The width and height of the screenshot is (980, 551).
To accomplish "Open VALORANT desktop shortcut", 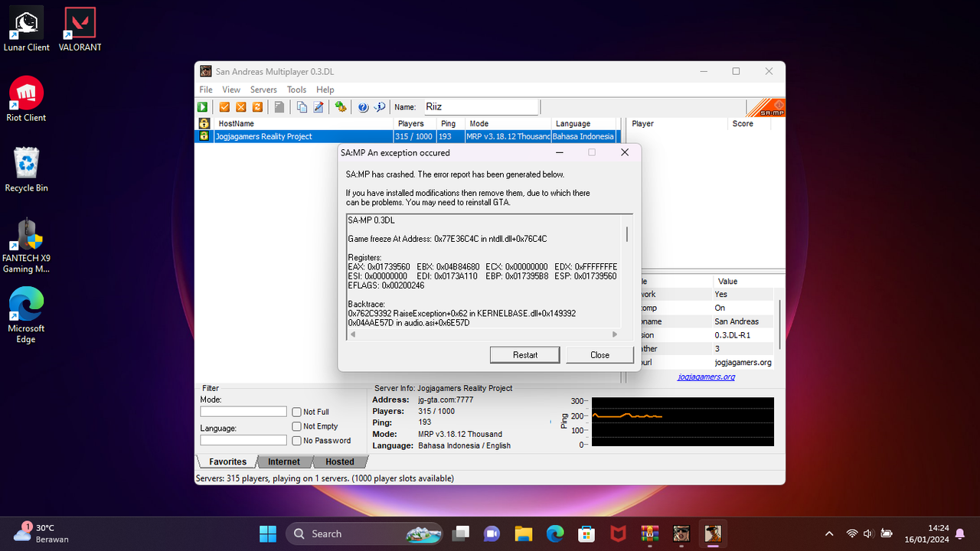I will pyautogui.click(x=80, y=29).
